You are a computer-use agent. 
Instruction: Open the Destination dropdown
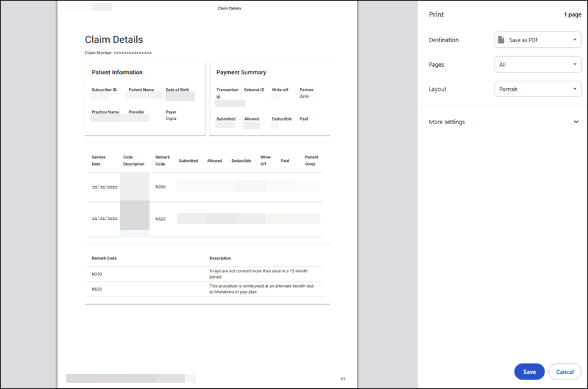pyautogui.click(x=538, y=40)
